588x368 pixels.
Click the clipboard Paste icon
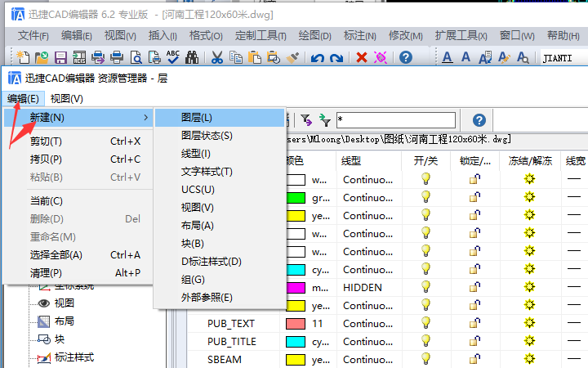[255, 57]
